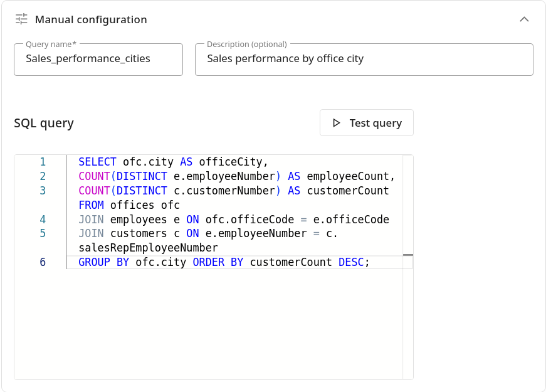Viewport: 546px width, 392px height.
Task: Click the SQL editor's vertical scrollbar marker
Action: (408, 255)
